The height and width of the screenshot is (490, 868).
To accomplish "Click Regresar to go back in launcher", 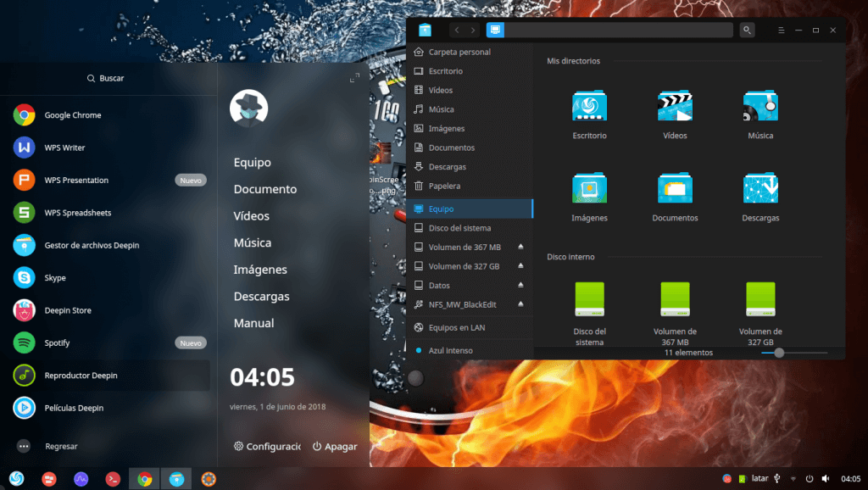I will point(61,446).
